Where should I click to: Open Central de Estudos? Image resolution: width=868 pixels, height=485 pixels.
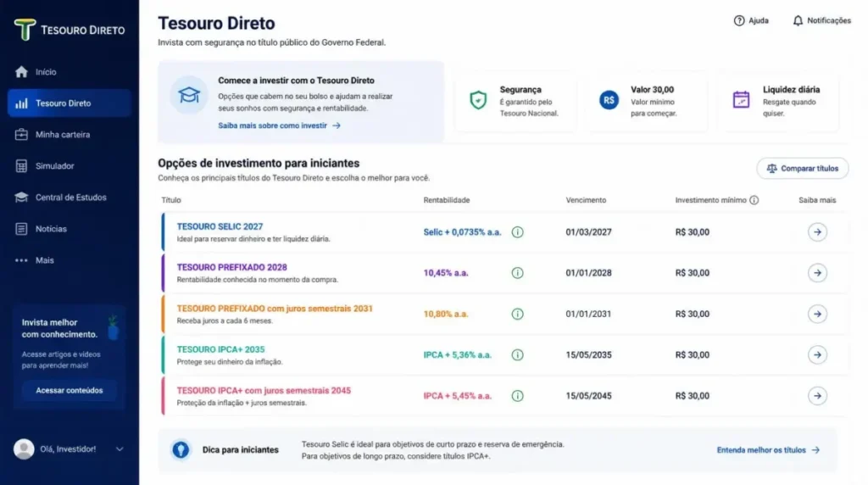[x=70, y=197]
